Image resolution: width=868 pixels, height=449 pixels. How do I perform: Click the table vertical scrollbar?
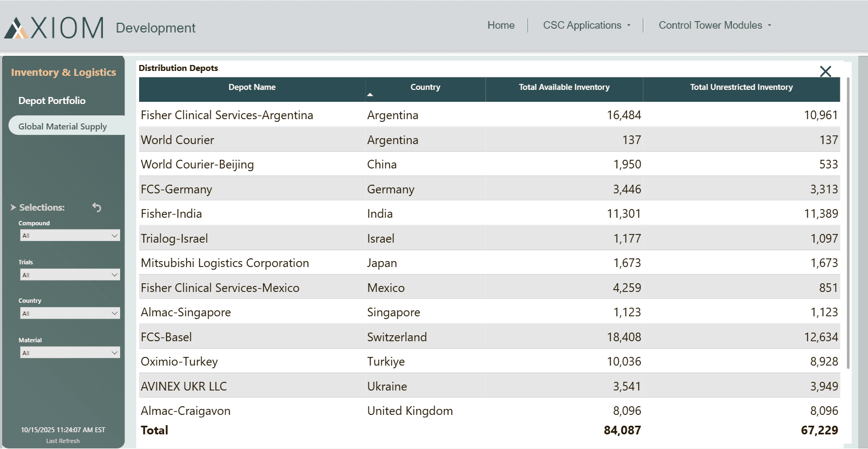[x=848, y=223]
